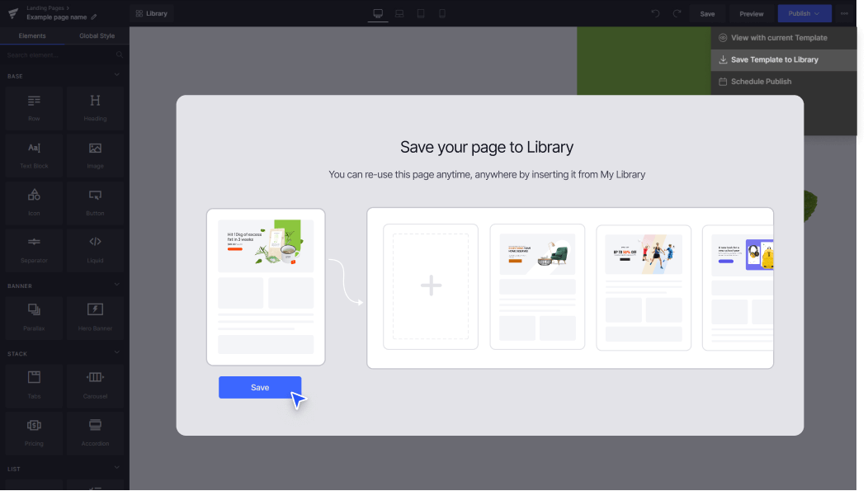The width and height of the screenshot is (868, 491).
Task: Switch to the Global Style tab
Action: click(x=97, y=36)
